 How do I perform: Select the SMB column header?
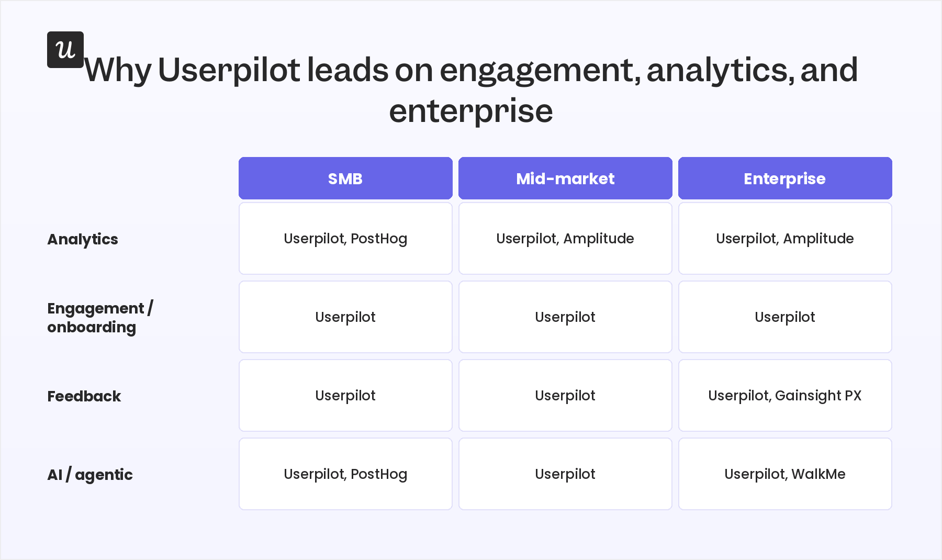click(x=345, y=178)
